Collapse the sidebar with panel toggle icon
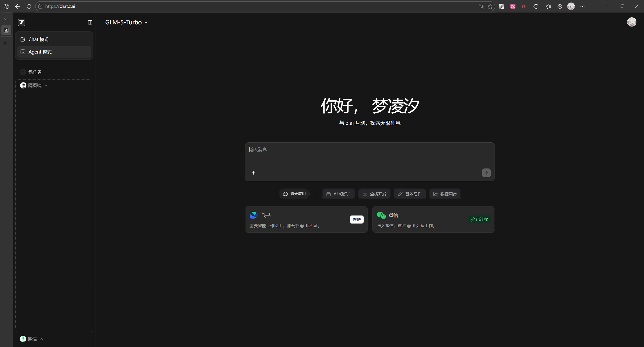Image resolution: width=644 pixels, height=347 pixels. click(90, 22)
